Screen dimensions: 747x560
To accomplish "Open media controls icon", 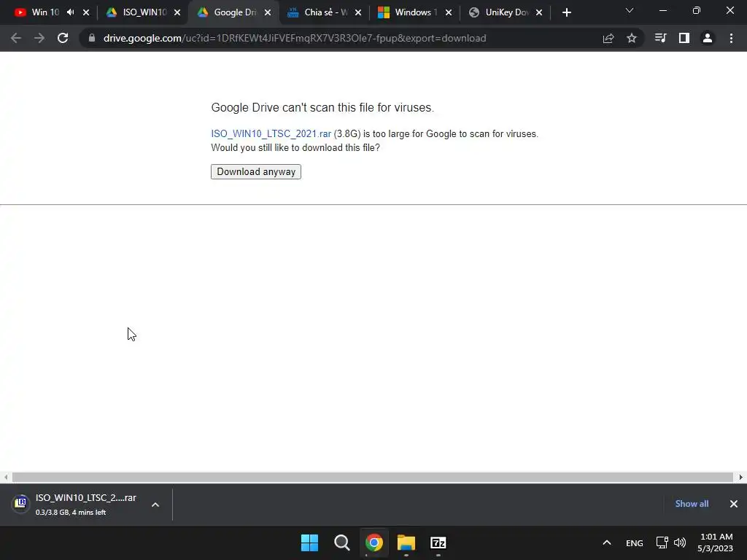I will point(660,38).
